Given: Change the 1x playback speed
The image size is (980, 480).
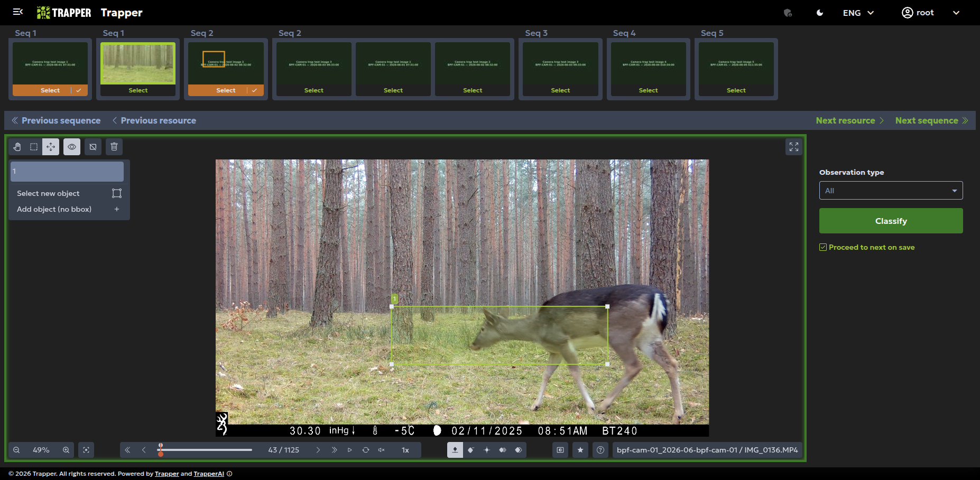Looking at the screenshot, I should click(405, 450).
